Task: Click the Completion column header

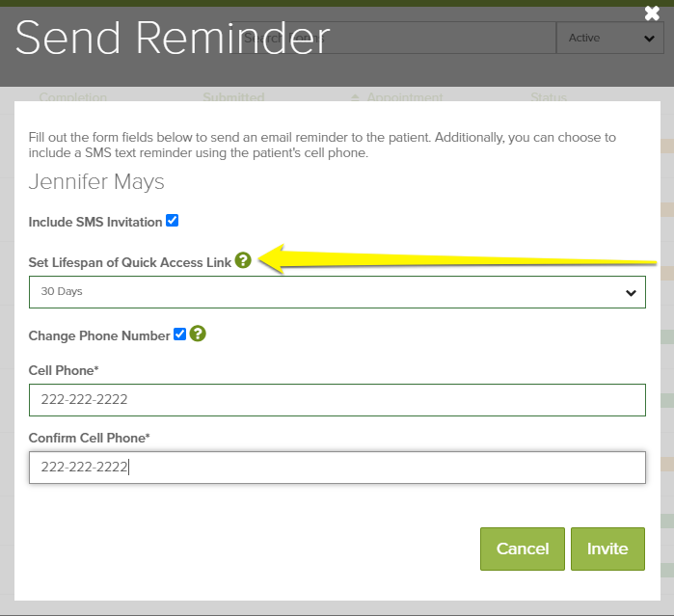Action: pos(73,97)
